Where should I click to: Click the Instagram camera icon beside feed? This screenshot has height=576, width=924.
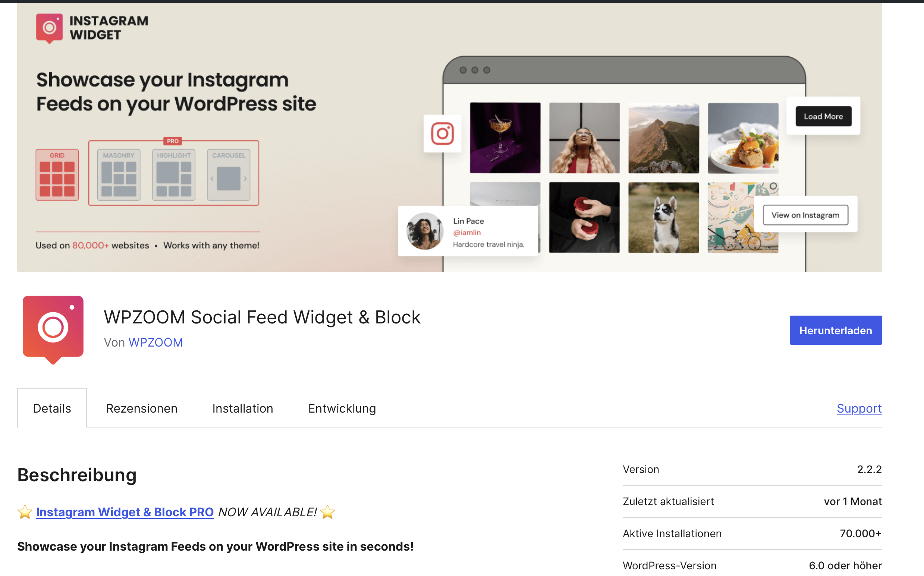[x=442, y=133]
